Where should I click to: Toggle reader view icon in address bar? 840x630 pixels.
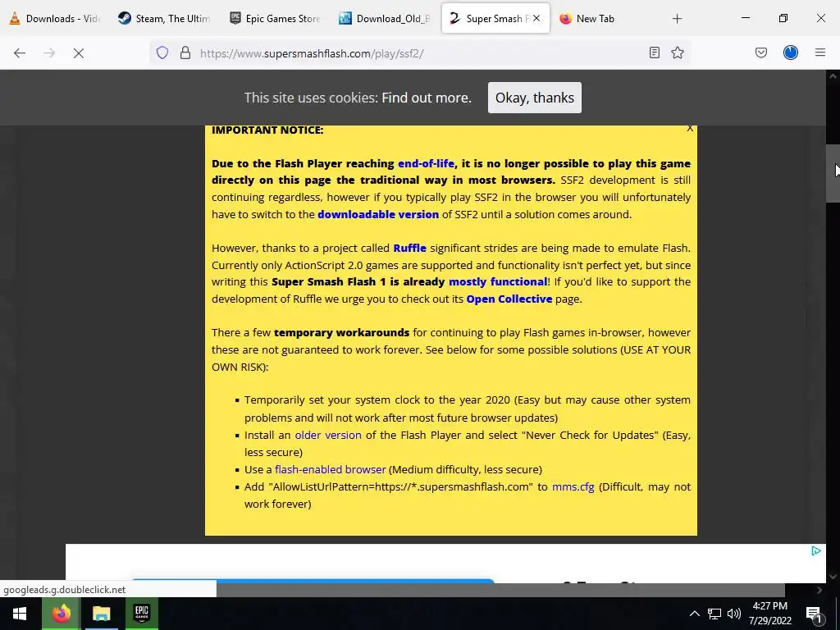tap(654, 52)
